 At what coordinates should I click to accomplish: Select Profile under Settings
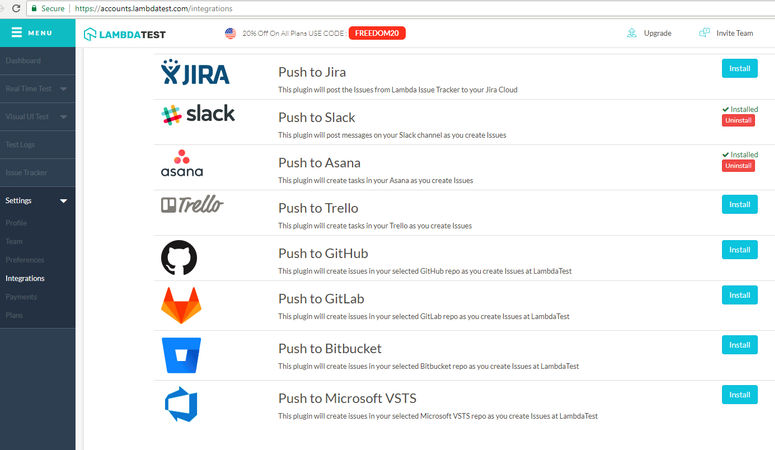16,223
